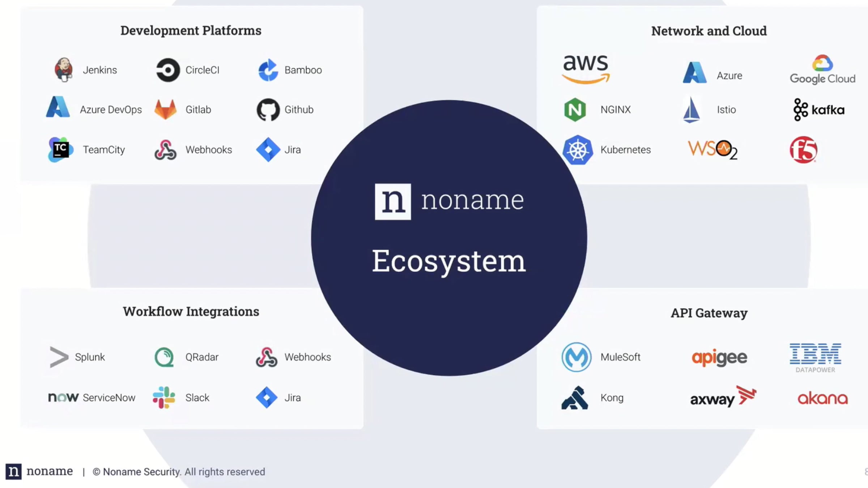Select the Workflow Integrations heading

click(x=191, y=312)
